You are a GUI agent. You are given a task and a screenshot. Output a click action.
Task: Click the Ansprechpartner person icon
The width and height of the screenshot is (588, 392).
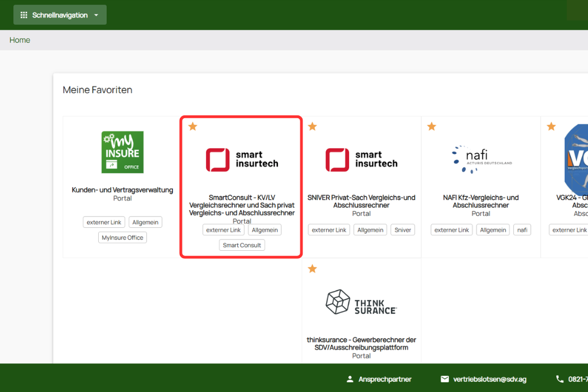(350, 379)
